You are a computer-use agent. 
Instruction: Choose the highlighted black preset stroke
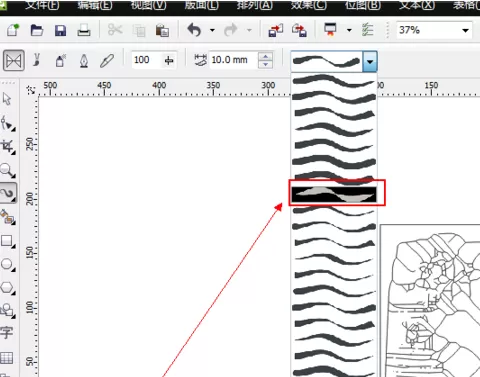[334, 194]
